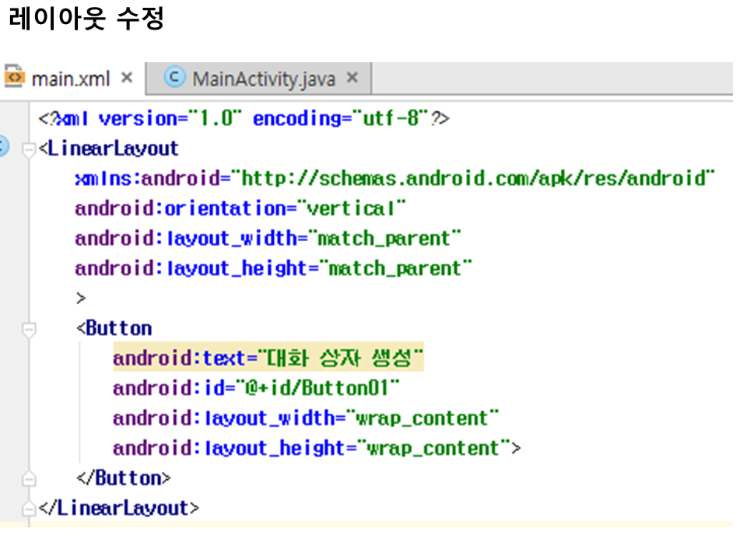Close the main.xml tab
The width and height of the screenshot is (747, 560).
(128, 79)
